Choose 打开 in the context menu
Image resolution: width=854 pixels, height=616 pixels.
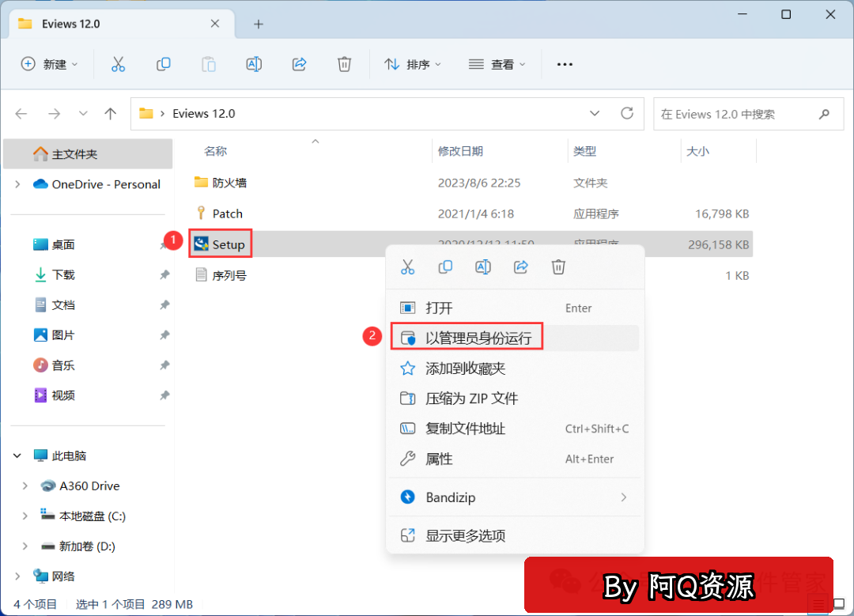click(x=515, y=308)
